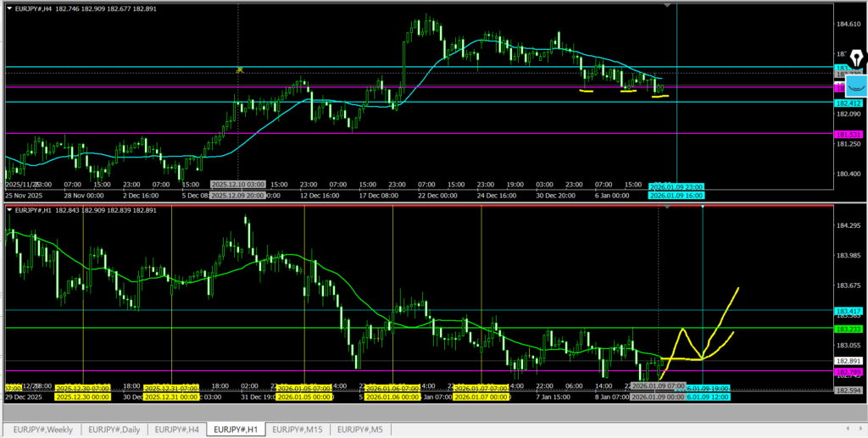
Task: Switch to the EURJPY#,M15 tab
Action: pos(297,430)
